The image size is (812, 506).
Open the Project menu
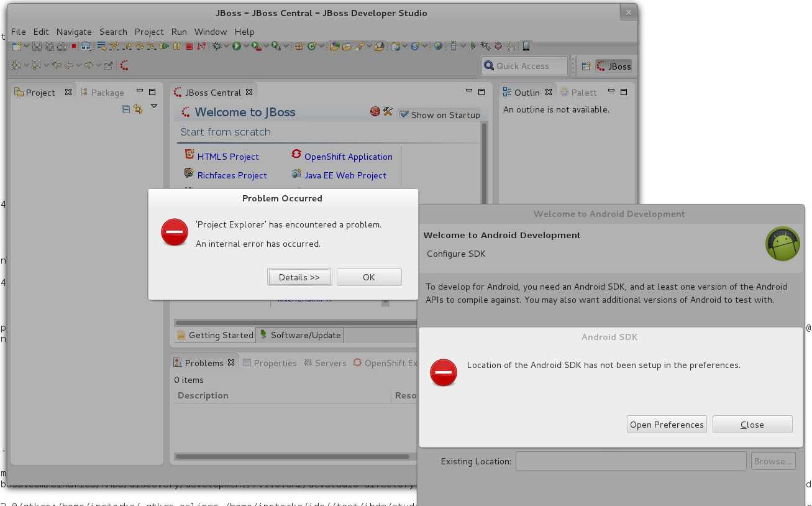(x=149, y=32)
